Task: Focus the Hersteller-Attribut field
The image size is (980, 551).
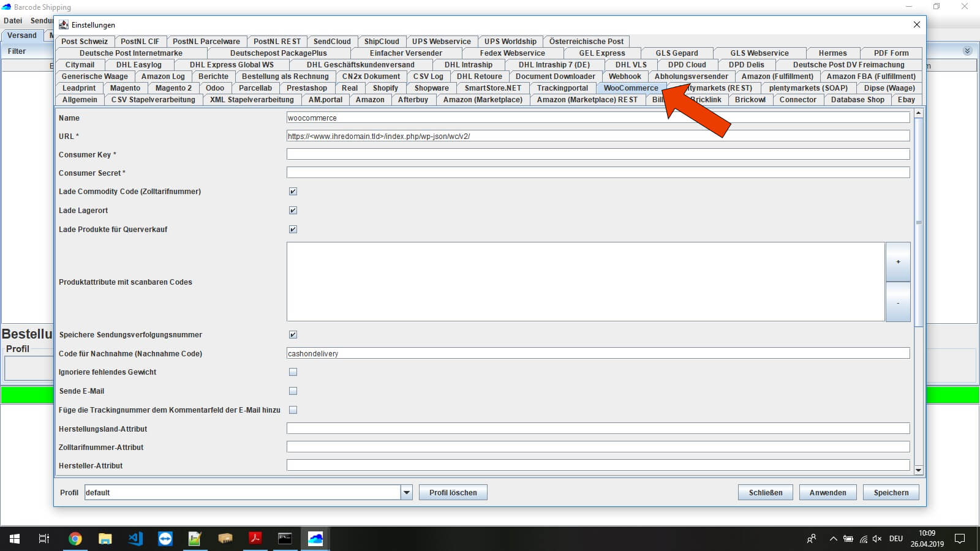Action: (x=598, y=465)
